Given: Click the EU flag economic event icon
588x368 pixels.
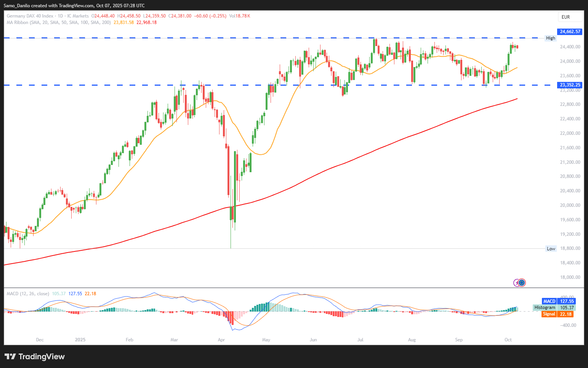Looking at the screenshot, I should (522, 283).
